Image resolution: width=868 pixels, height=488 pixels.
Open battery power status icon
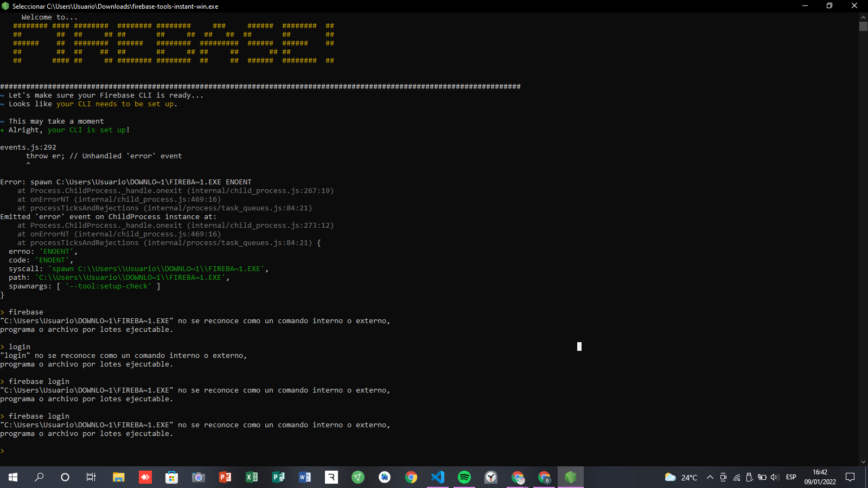762,477
